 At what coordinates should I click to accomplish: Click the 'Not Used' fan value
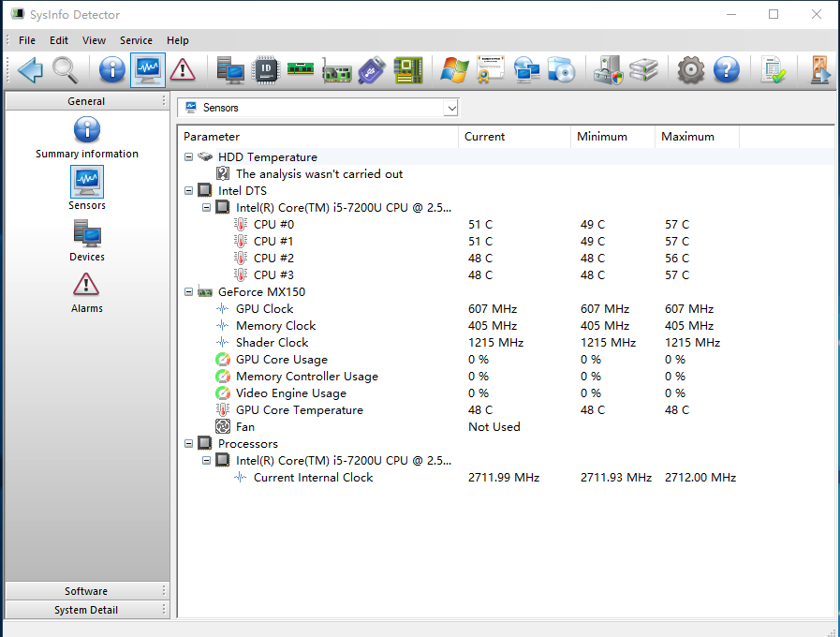pos(494,427)
